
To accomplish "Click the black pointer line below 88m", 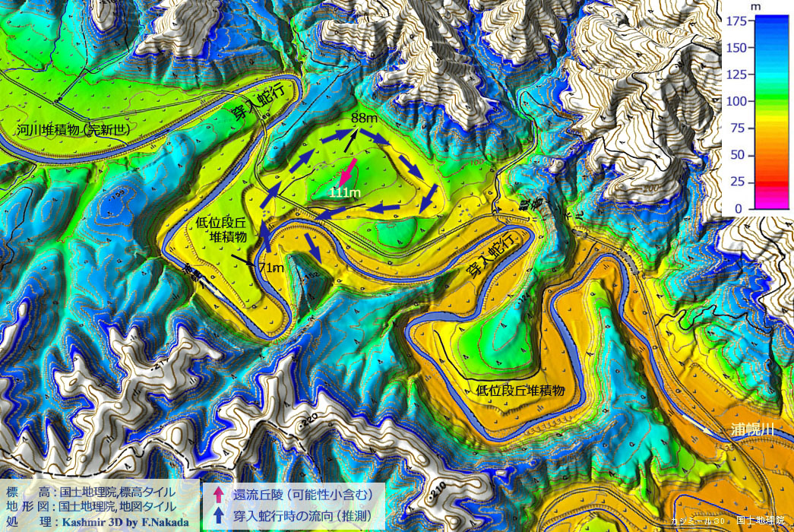I will pos(350,141).
